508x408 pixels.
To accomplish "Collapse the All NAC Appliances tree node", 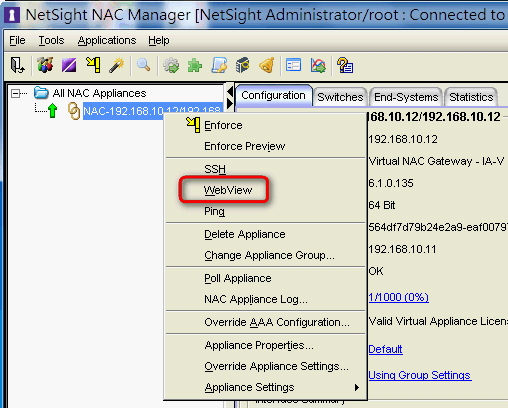I will coord(15,93).
